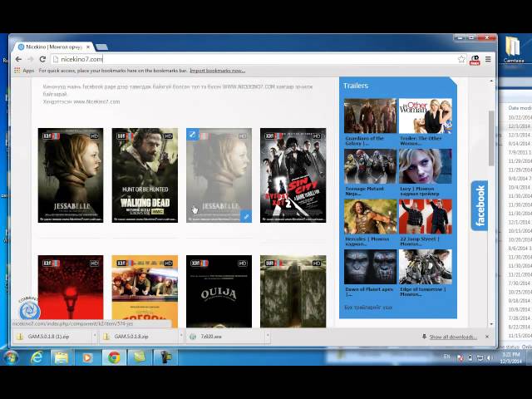
Task: Open the Windows Start menu
Action: click(11, 357)
